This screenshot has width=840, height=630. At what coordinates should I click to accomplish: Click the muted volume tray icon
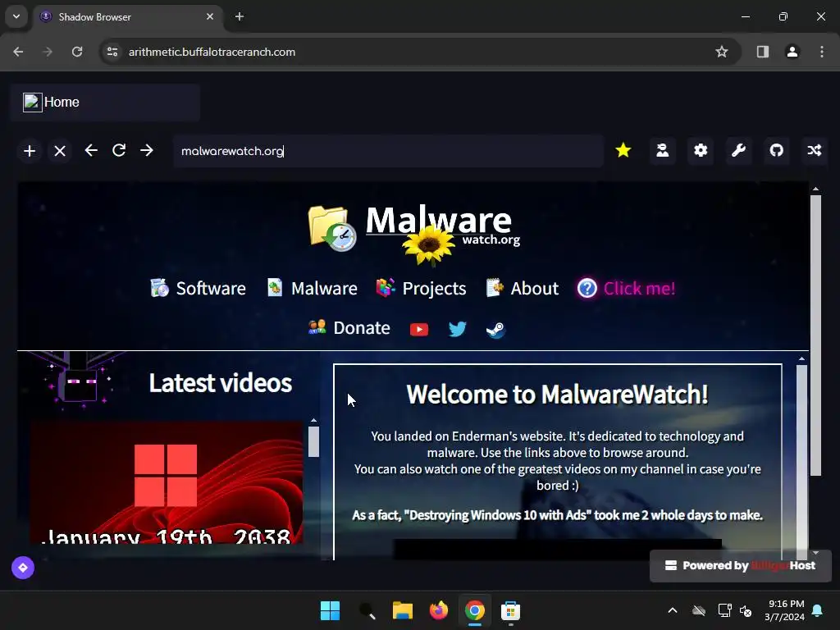(746, 610)
